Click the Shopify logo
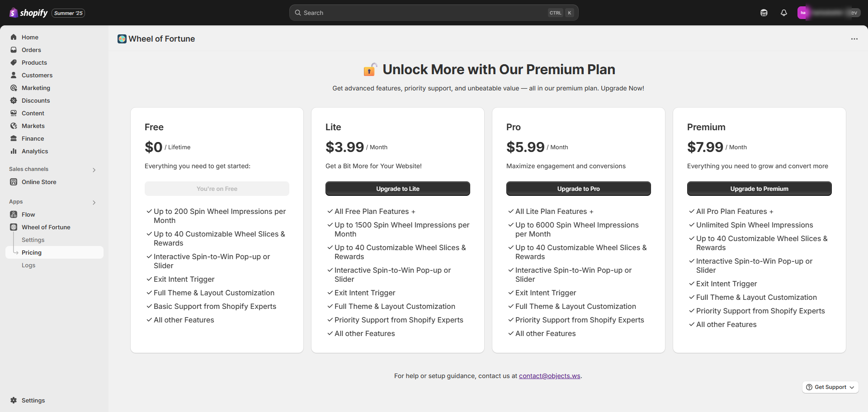 pyautogui.click(x=28, y=13)
